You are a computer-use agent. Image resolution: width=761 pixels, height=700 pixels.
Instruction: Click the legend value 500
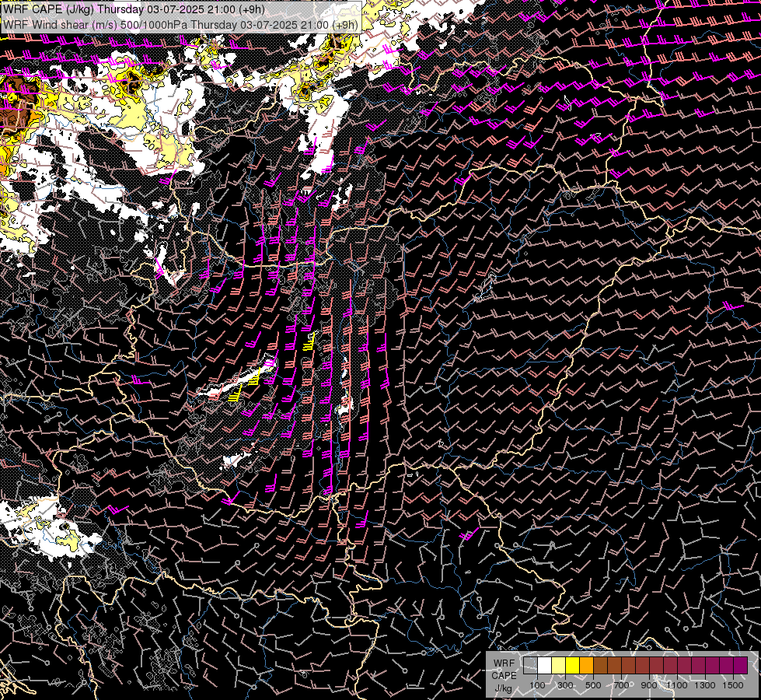click(x=593, y=685)
